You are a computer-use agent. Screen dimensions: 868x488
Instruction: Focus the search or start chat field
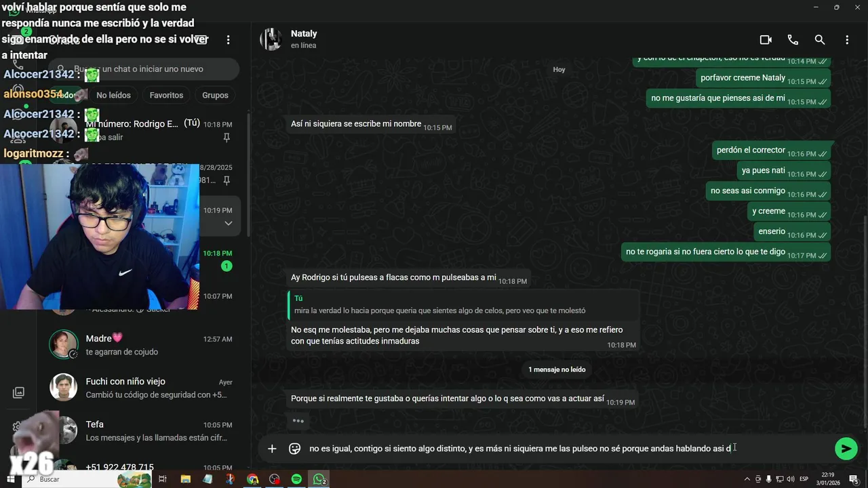click(144, 69)
